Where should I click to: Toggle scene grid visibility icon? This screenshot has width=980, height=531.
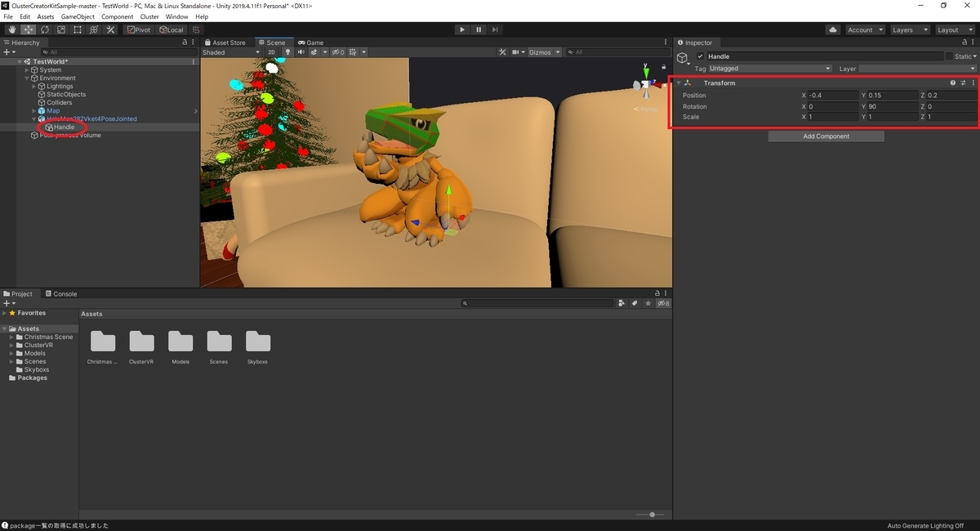(351, 52)
